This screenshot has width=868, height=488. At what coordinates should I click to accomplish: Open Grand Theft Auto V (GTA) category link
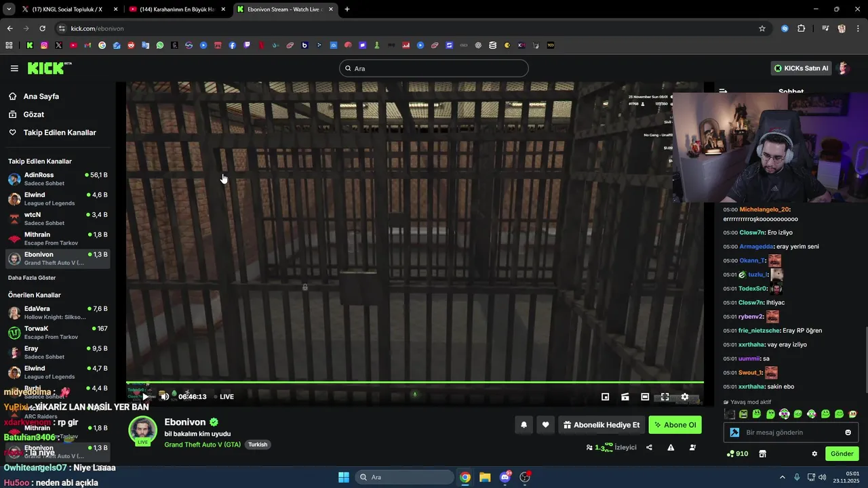point(202,445)
